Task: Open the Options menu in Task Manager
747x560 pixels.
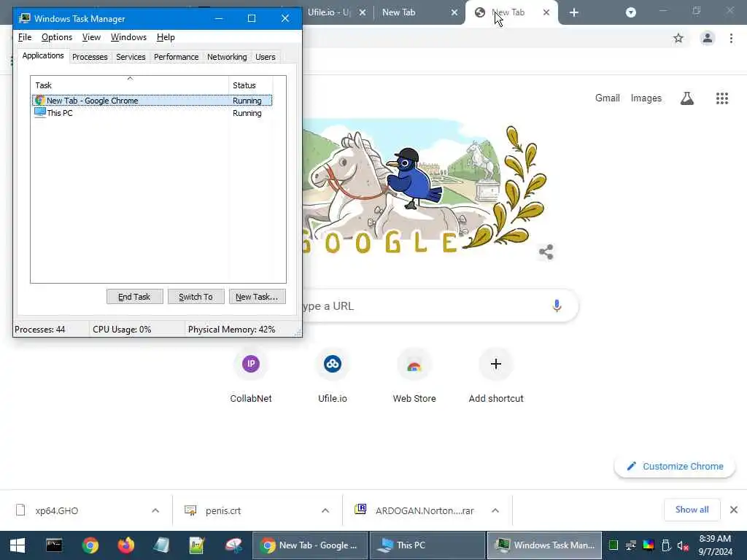Action: 57,37
